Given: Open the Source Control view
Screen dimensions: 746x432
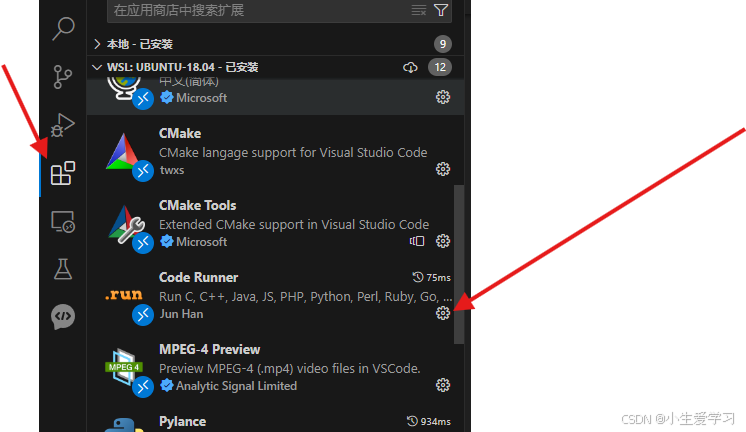Looking at the screenshot, I should 63,77.
